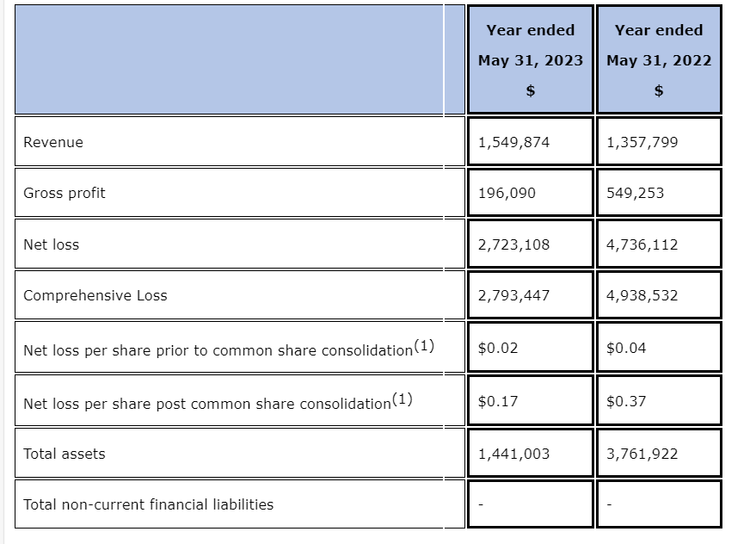The height and width of the screenshot is (544, 756).
Task: Click net loss value 2,723,108
Action: pos(513,244)
